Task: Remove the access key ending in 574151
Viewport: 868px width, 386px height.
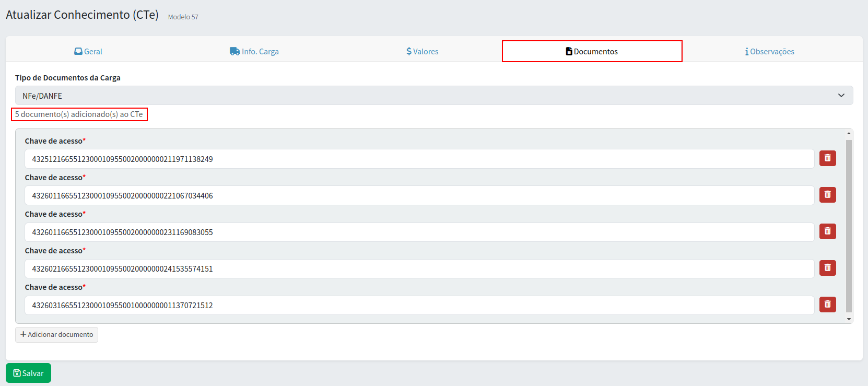Action: (827, 268)
